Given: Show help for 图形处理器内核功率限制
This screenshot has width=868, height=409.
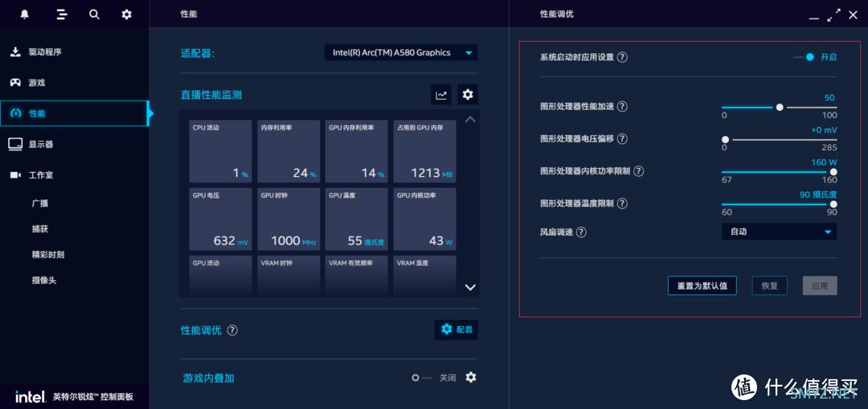Looking at the screenshot, I should 638,171.
